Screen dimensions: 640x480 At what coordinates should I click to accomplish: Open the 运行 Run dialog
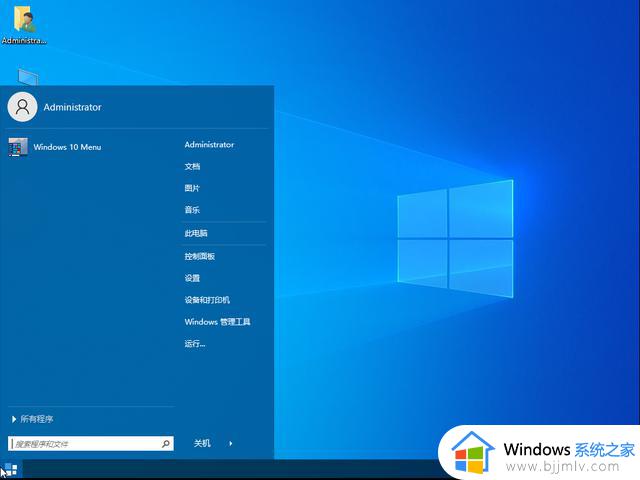[195, 344]
